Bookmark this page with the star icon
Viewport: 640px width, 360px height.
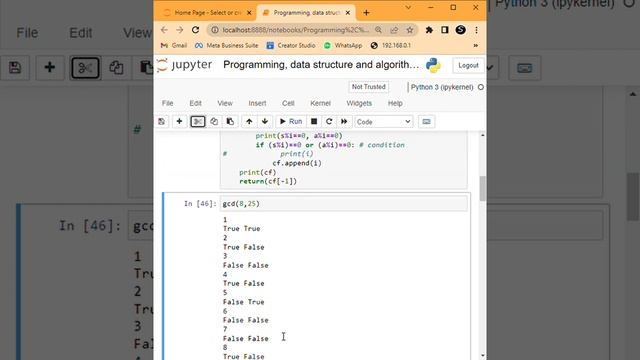click(410, 30)
